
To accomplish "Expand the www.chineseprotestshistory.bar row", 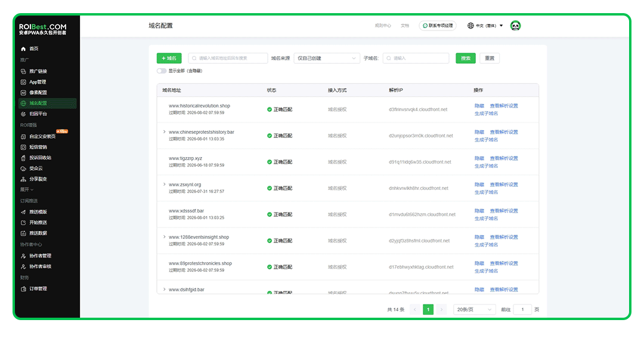I will [x=165, y=132].
